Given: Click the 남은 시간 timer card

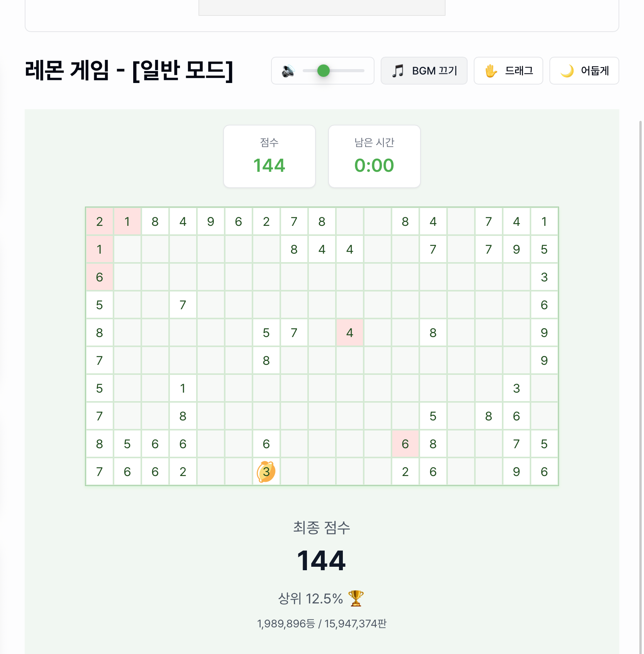Looking at the screenshot, I should 374,156.
